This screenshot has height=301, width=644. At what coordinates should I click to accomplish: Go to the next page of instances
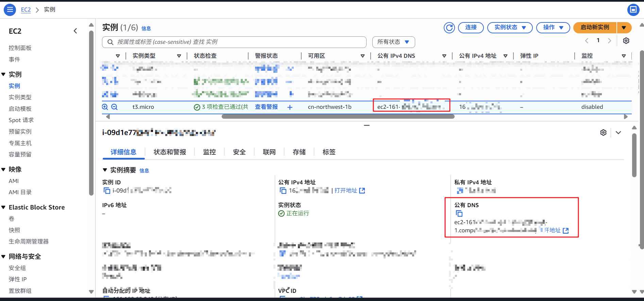point(609,41)
